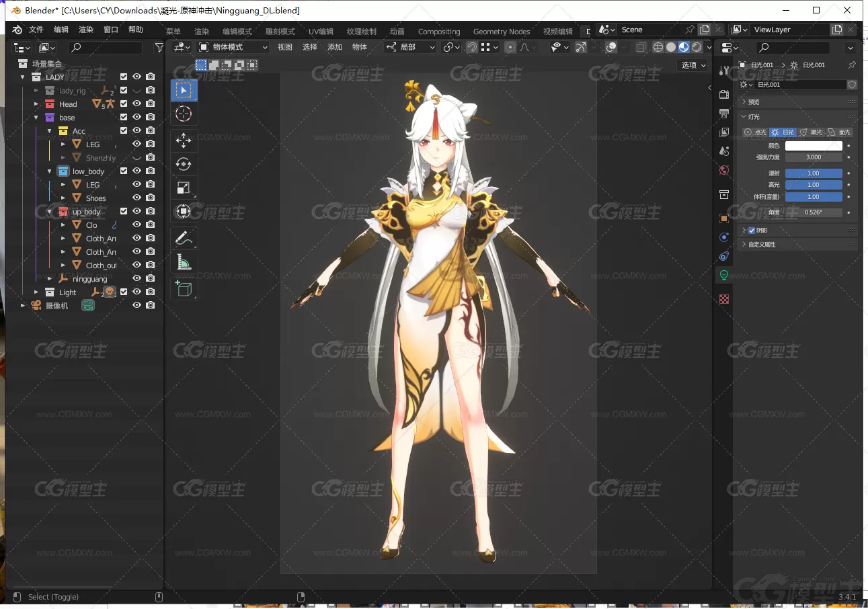
Task: Collapse the up_body collection
Action: [x=50, y=212]
